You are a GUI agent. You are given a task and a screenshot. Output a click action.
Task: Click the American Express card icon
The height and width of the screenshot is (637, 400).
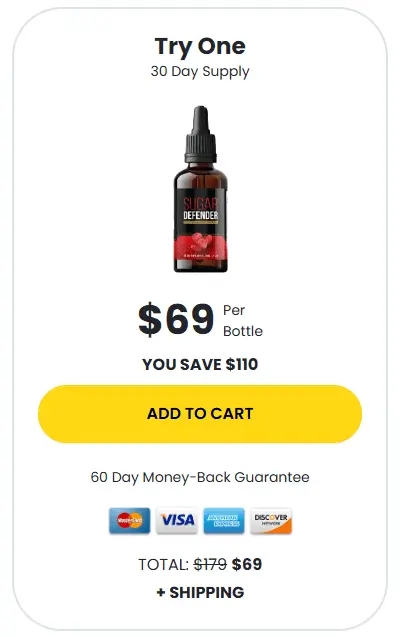224,520
